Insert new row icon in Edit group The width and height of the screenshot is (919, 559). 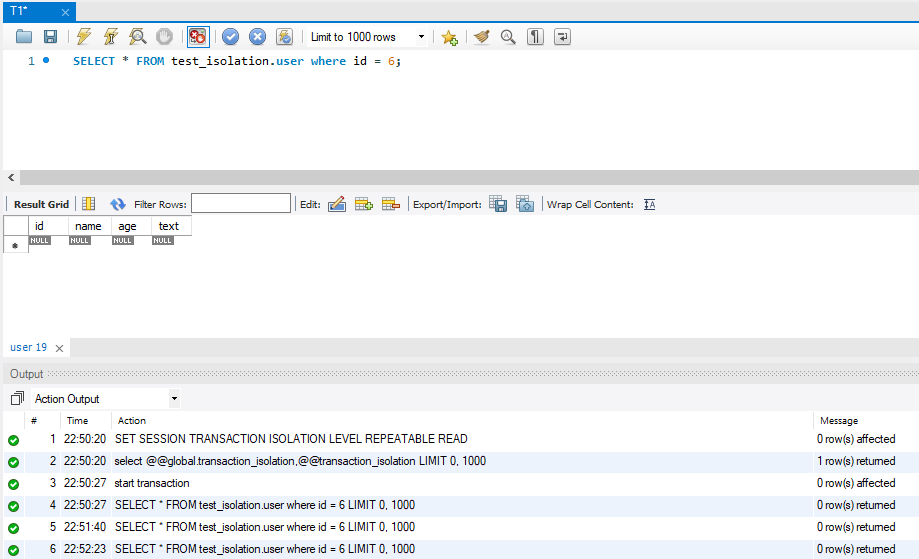click(x=364, y=204)
